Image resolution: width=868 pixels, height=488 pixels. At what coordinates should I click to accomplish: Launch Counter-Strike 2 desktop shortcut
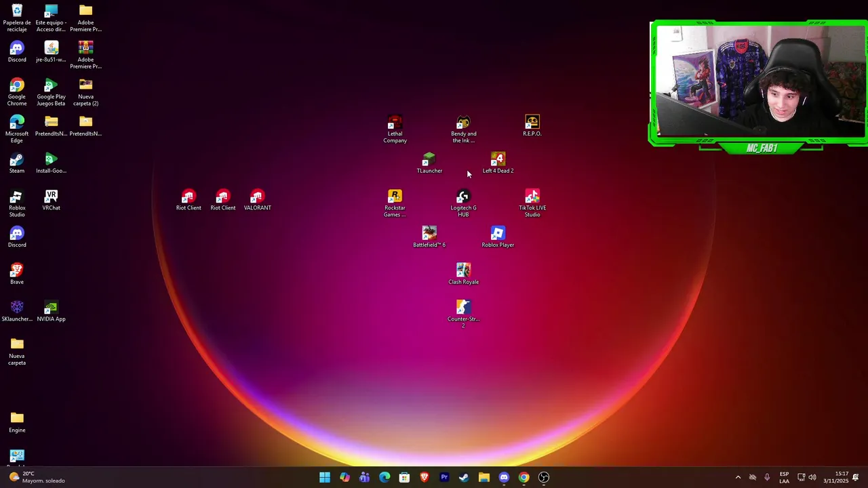[464, 314]
